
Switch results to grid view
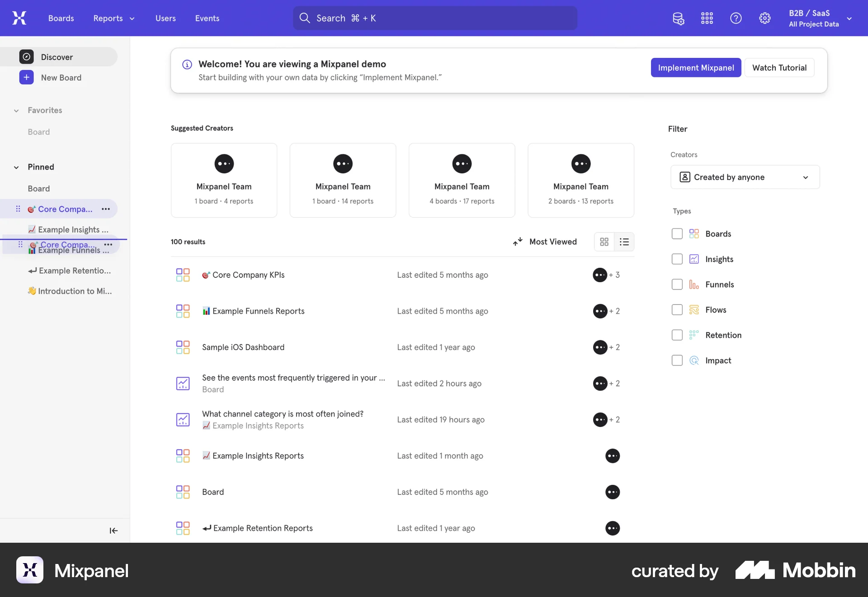604,242
